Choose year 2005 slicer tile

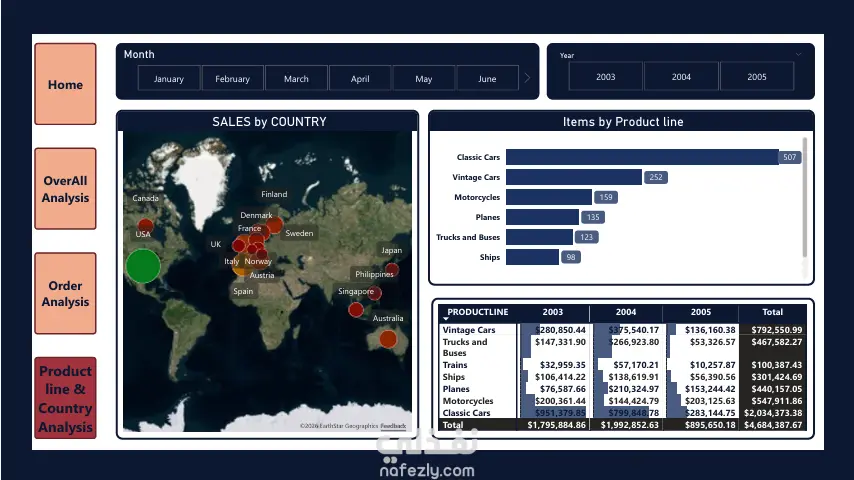757,77
